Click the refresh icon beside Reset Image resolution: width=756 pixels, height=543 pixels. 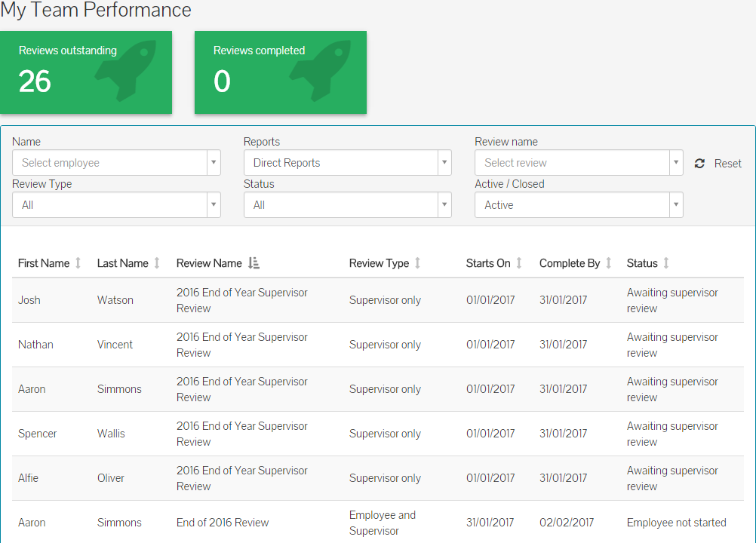699,164
